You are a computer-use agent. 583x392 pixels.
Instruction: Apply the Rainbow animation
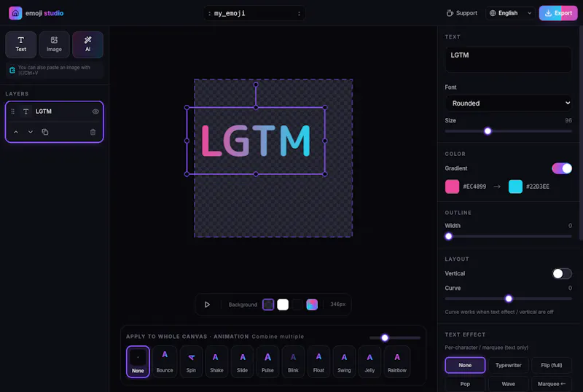pos(397,362)
